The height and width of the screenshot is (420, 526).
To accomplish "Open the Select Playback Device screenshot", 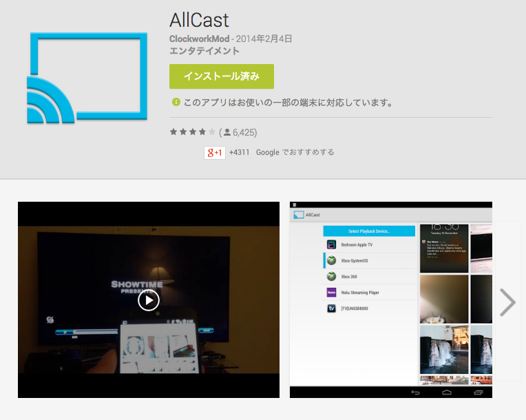I will (x=391, y=300).
